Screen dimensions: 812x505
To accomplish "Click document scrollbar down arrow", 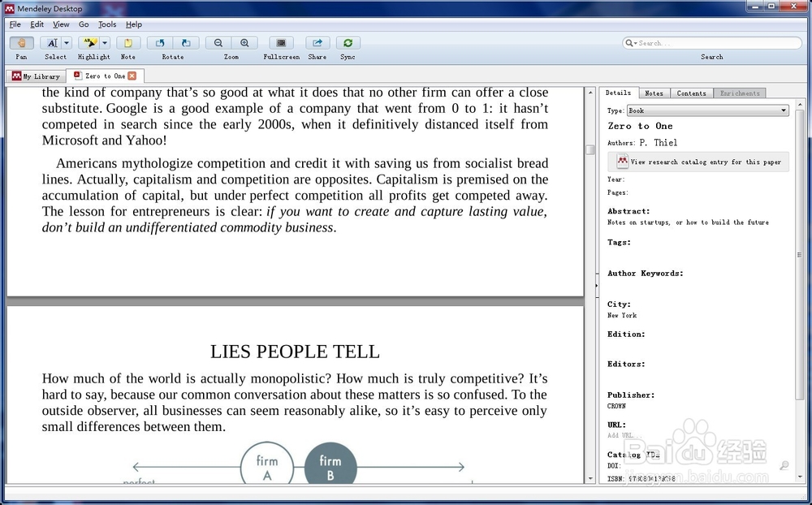I will 590,478.
